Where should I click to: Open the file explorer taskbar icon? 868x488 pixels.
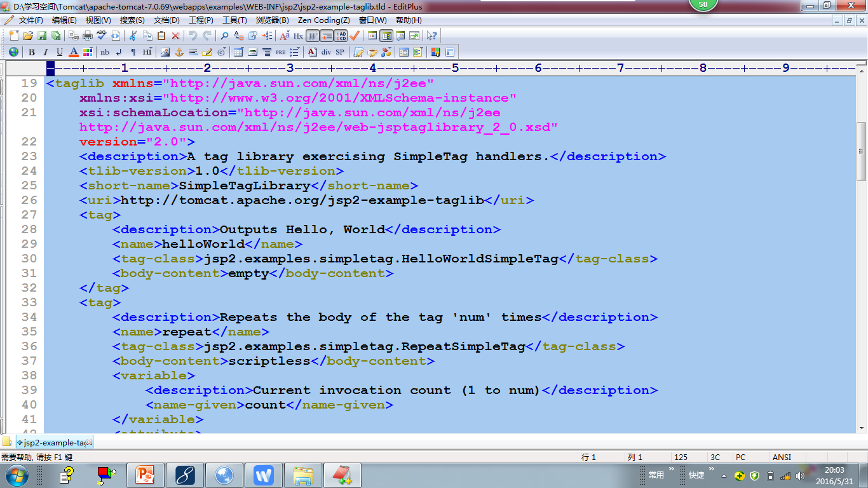pyautogui.click(x=303, y=475)
